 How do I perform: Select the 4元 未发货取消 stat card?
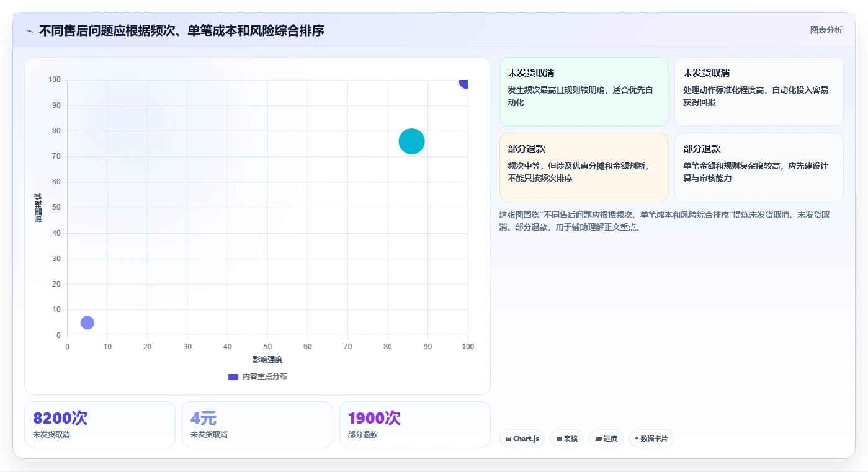(x=257, y=424)
